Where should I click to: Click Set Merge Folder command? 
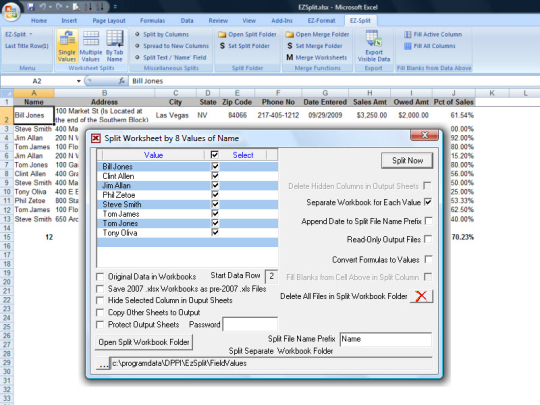click(x=314, y=46)
